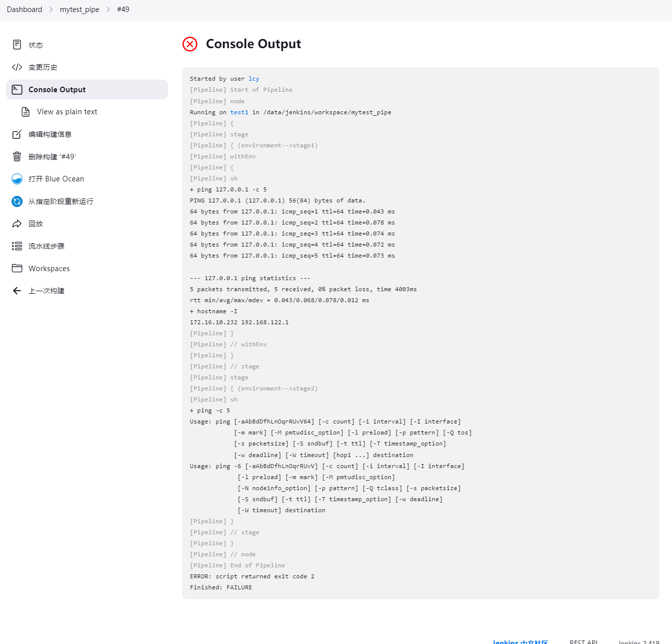
Task: Click the edit build information pencil icon
Action: pyautogui.click(x=17, y=134)
